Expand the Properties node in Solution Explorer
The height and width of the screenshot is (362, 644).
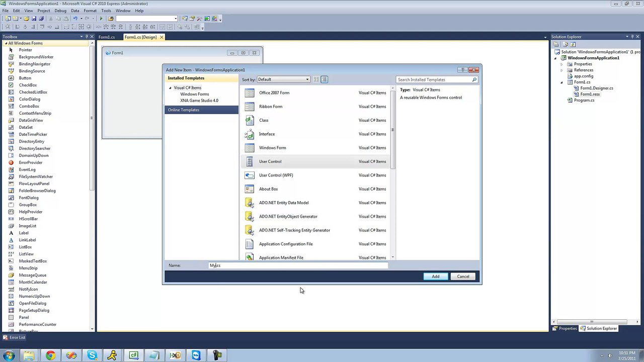pyautogui.click(x=562, y=64)
